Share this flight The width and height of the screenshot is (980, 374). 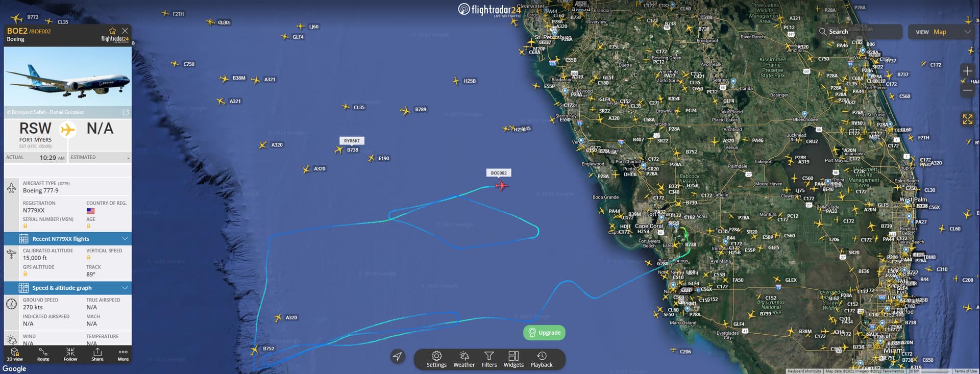point(97,355)
